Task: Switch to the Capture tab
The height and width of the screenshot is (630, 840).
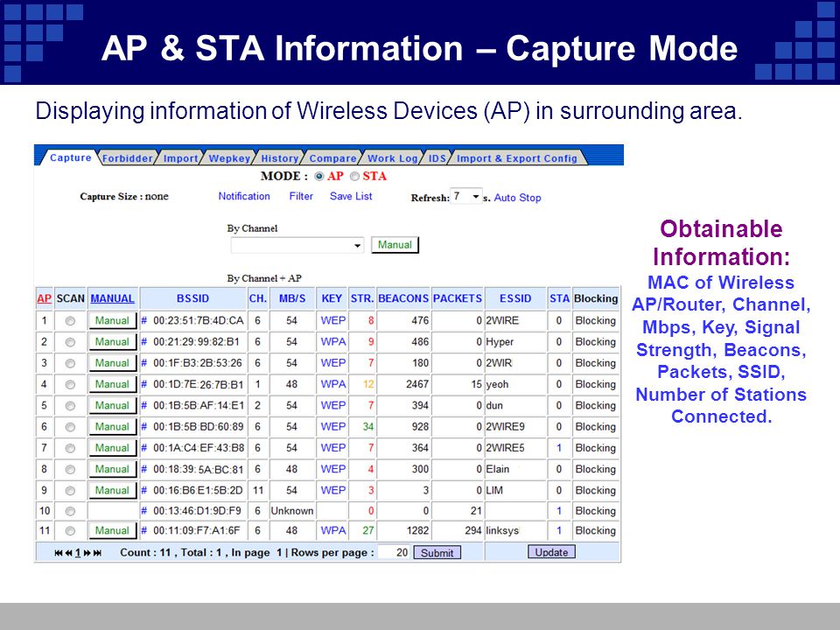Action: pyautogui.click(x=70, y=157)
